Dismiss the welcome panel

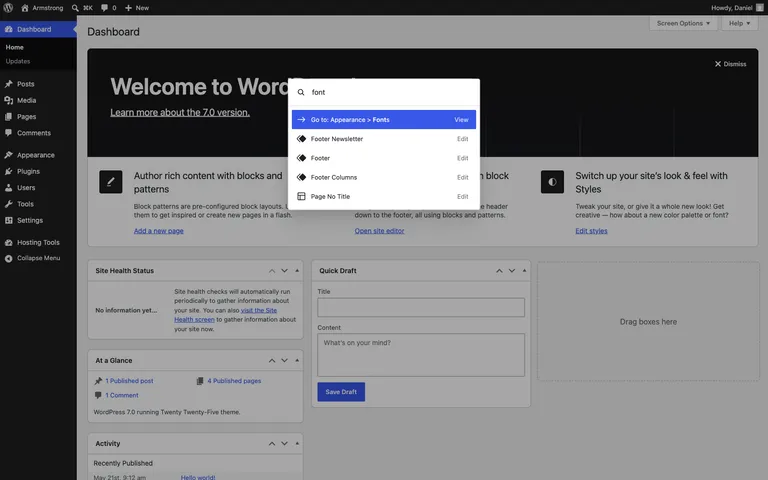(x=730, y=64)
